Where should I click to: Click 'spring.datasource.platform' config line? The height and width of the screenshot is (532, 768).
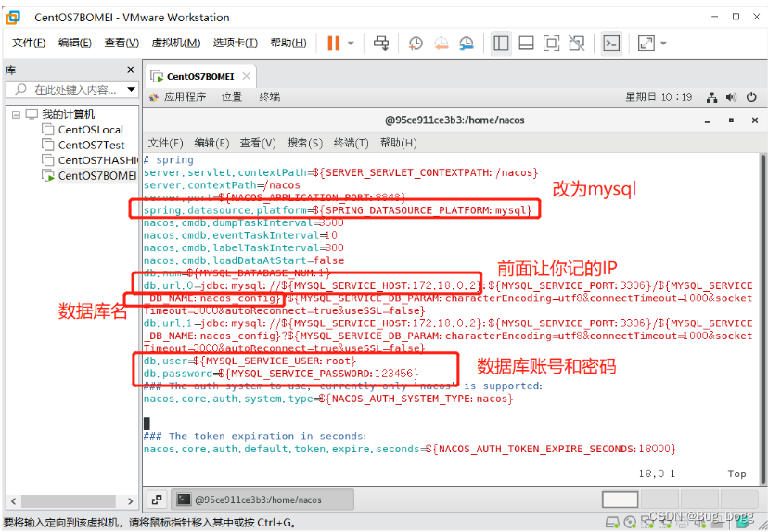(x=338, y=210)
